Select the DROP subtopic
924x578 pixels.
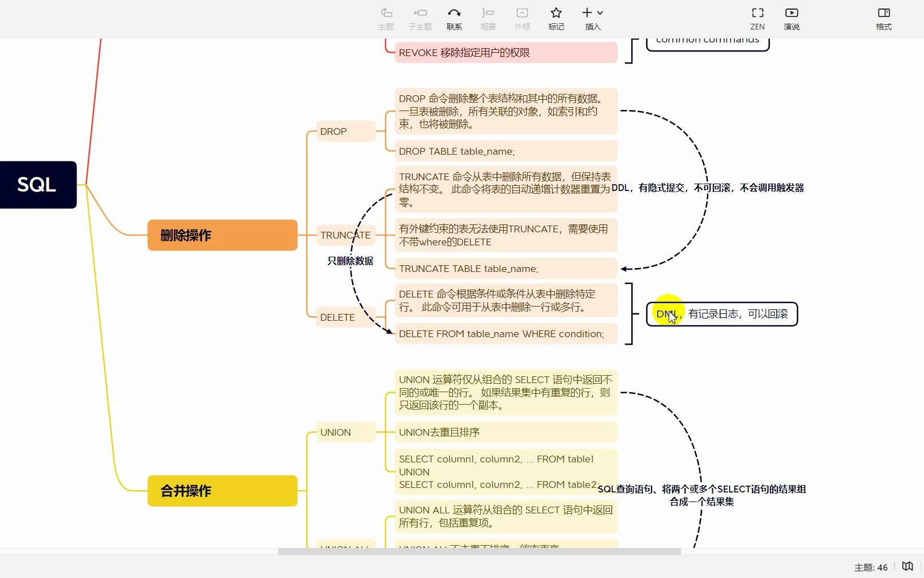346,131
